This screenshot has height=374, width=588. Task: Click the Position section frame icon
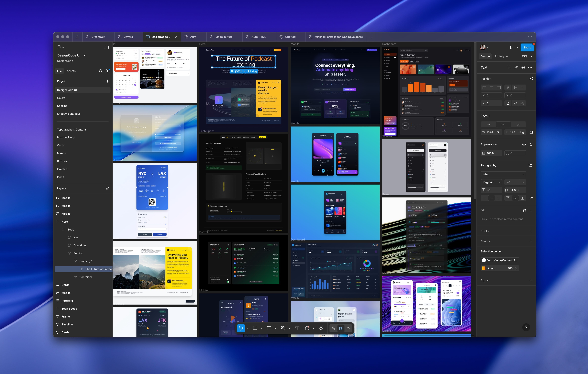click(x=531, y=79)
